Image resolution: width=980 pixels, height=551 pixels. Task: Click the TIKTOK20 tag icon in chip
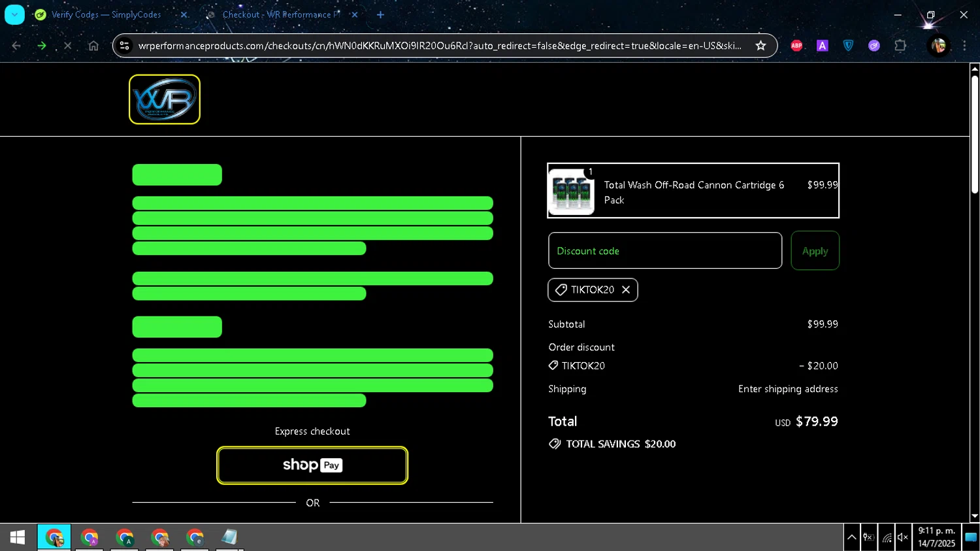561,290
